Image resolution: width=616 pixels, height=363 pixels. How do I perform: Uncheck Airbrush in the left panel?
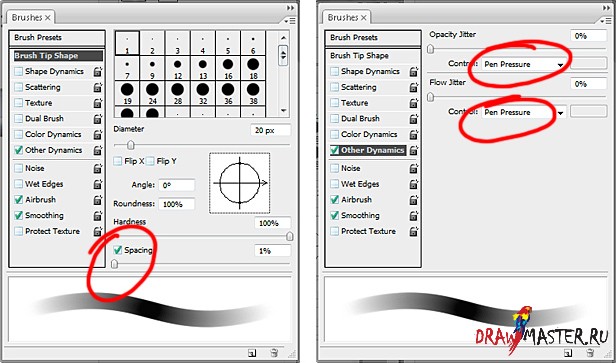[x=18, y=200]
